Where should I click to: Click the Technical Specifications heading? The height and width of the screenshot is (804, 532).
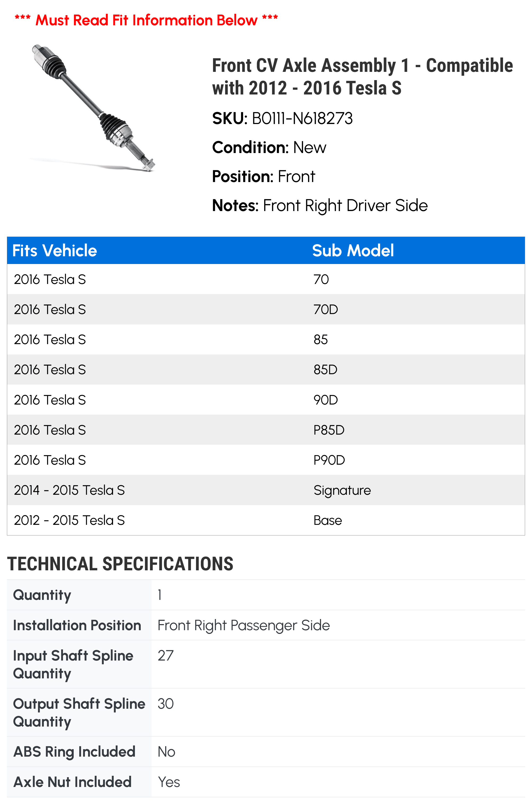(120, 564)
